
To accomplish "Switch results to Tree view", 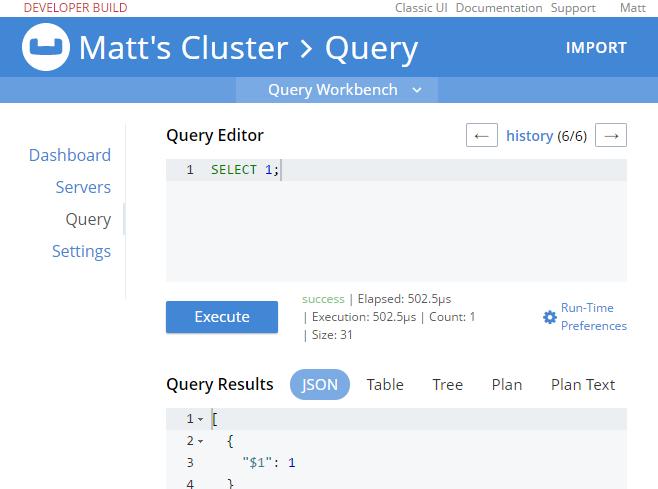I will (448, 384).
